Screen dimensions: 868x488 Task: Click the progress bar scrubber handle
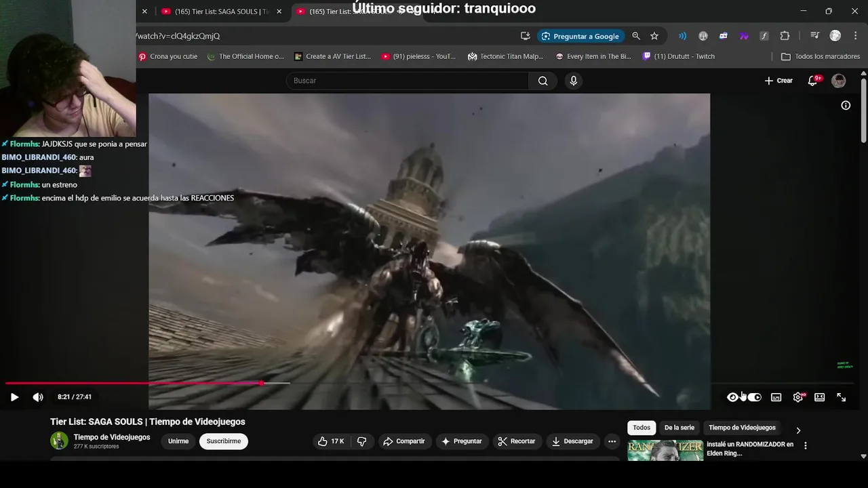point(262,384)
